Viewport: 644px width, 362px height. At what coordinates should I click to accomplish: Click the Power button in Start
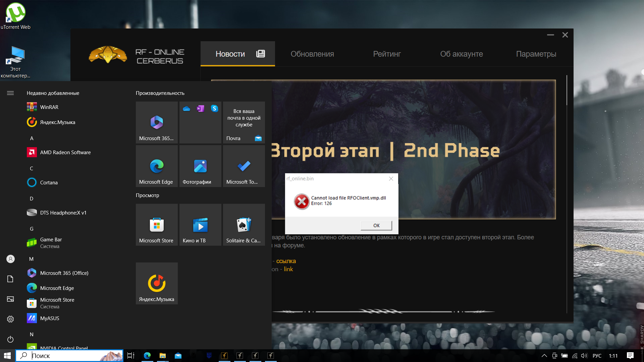(x=10, y=339)
